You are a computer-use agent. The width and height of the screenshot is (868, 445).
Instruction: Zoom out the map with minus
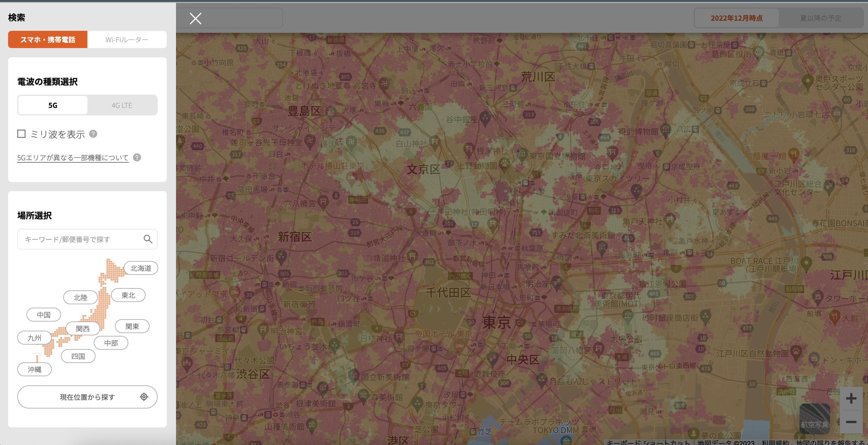[851, 422]
